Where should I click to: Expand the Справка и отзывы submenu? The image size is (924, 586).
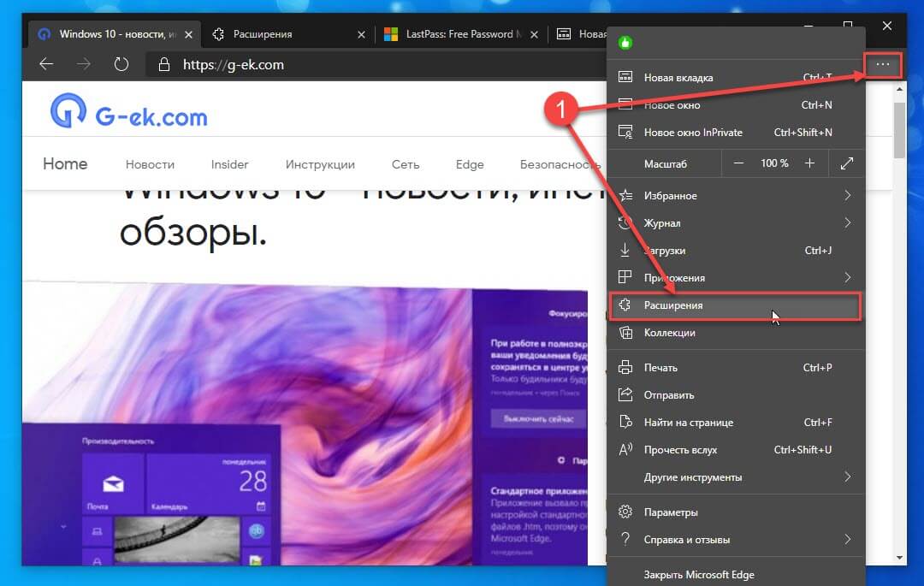[x=846, y=539]
